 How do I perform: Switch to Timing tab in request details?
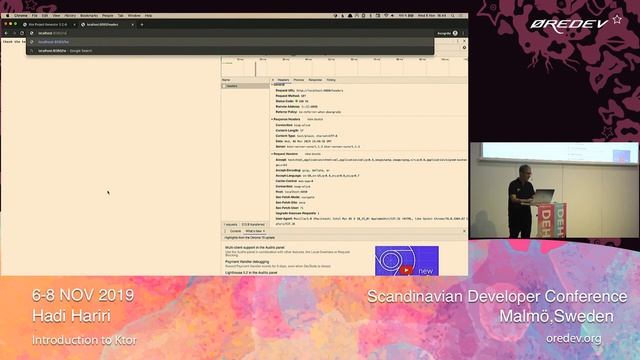coord(331,80)
